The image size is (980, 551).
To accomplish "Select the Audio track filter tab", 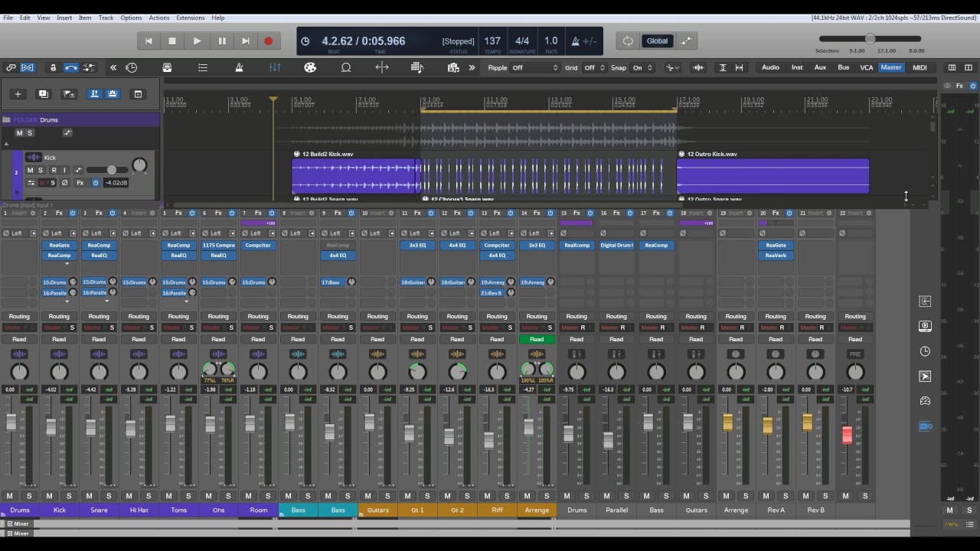I will (770, 67).
